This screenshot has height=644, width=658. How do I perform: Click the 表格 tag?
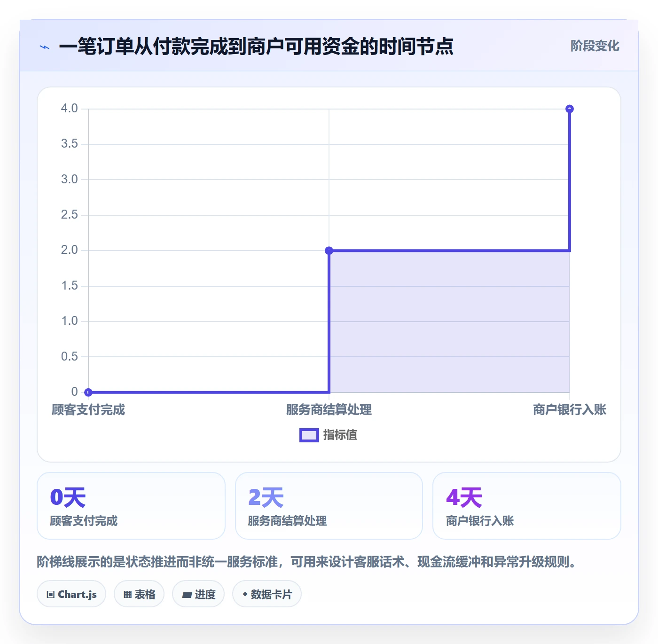tap(139, 594)
